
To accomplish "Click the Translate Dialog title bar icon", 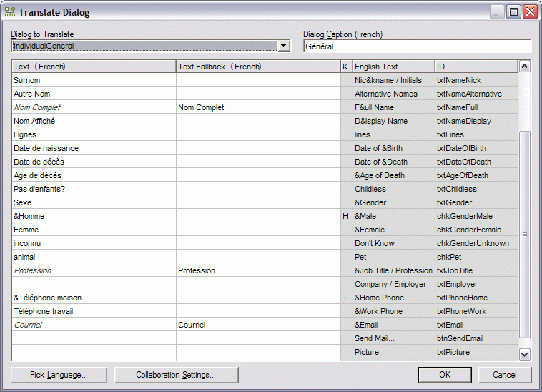I will click(10, 12).
